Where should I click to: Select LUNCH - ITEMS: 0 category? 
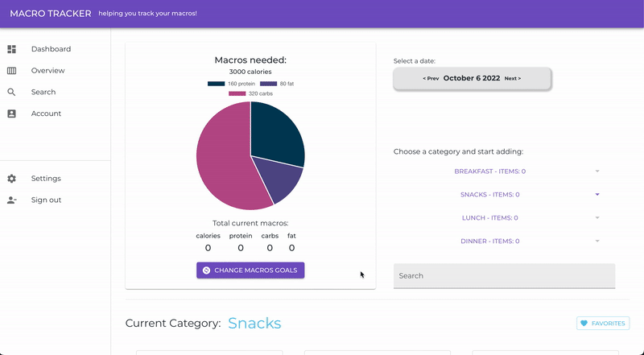tap(490, 218)
